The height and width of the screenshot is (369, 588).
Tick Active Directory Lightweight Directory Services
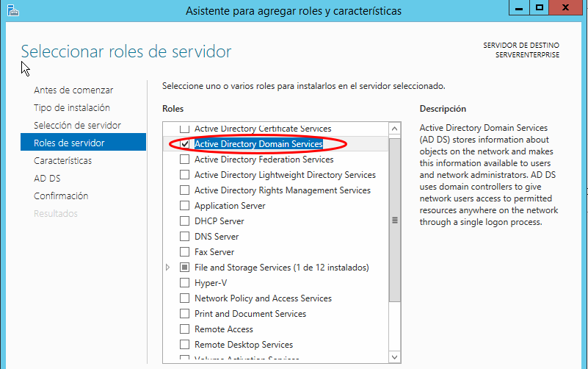click(184, 174)
